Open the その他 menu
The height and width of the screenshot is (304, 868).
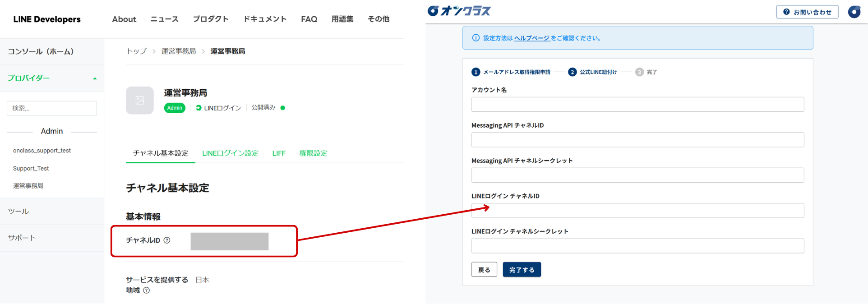tap(378, 19)
